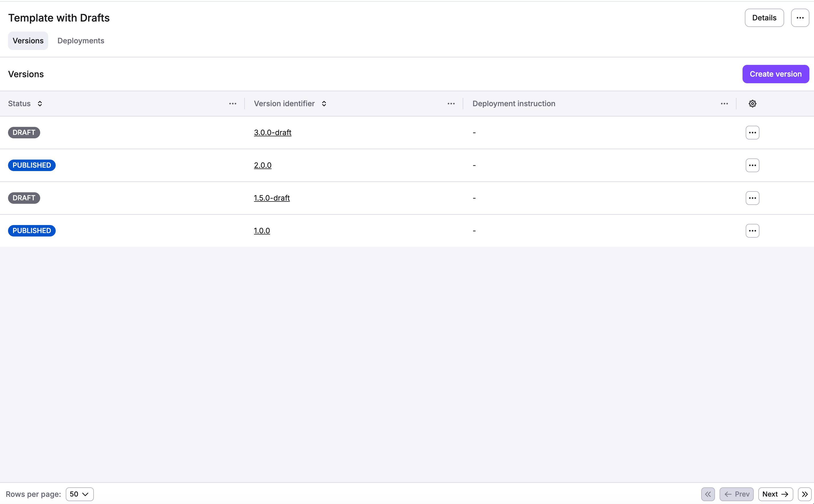Open row actions for 1.5.0-draft
Image resolution: width=814 pixels, height=504 pixels.
[752, 198]
